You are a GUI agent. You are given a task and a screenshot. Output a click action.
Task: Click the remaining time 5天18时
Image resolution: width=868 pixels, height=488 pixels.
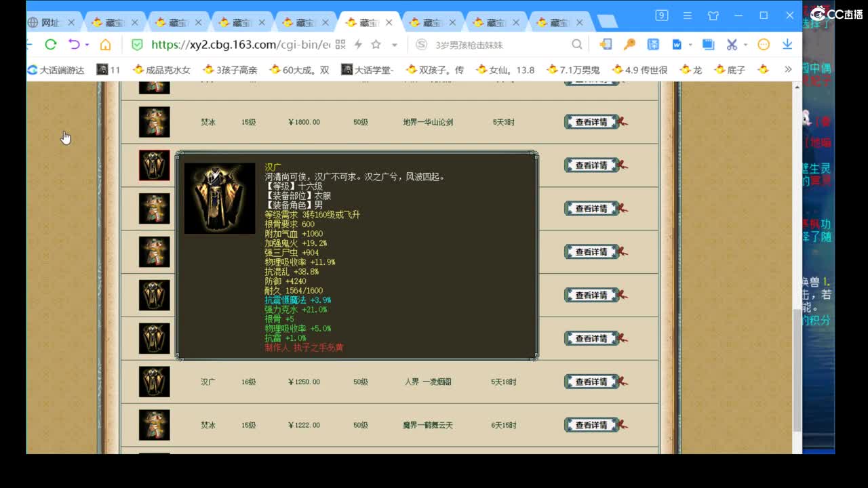coord(504,382)
